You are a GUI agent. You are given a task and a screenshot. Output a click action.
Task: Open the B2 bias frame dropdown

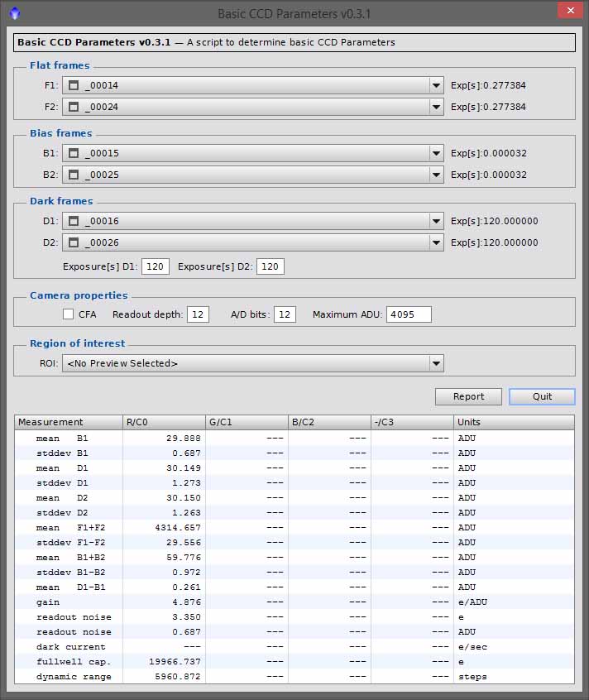tap(436, 175)
